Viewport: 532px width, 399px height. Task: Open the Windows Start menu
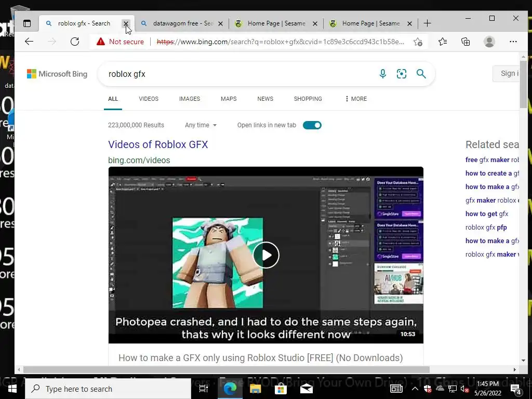pyautogui.click(x=12, y=389)
